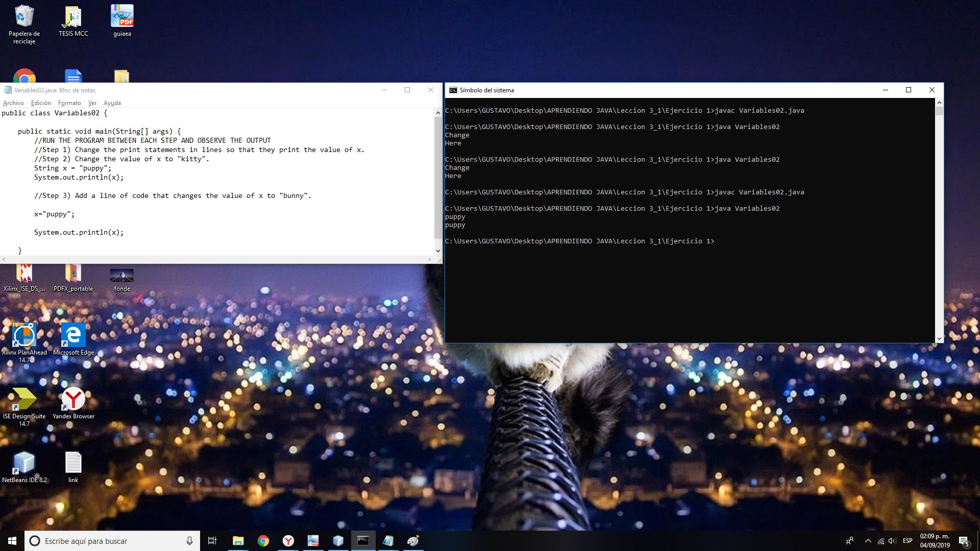
Task: Launch Google Chrome from the taskbar
Action: [263, 541]
